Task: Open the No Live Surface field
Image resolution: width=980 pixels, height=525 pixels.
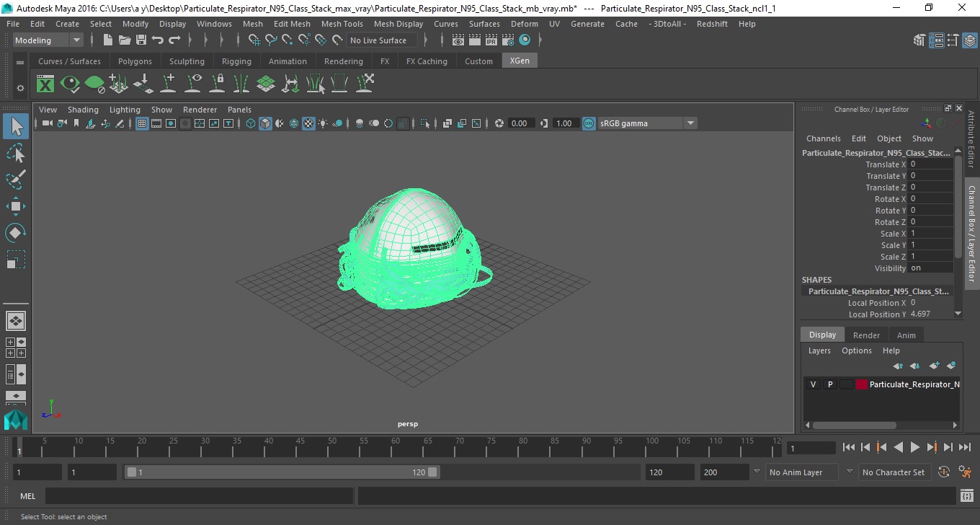Action: [382, 40]
